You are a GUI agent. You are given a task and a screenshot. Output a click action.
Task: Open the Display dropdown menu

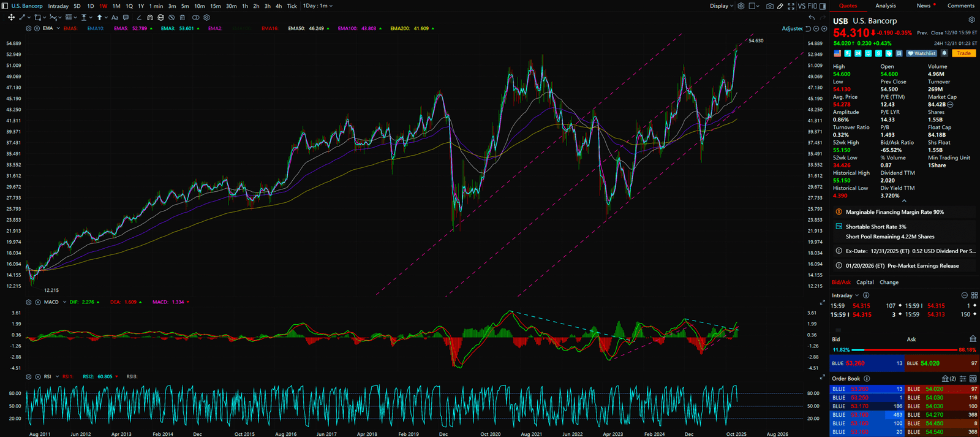tap(721, 6)
